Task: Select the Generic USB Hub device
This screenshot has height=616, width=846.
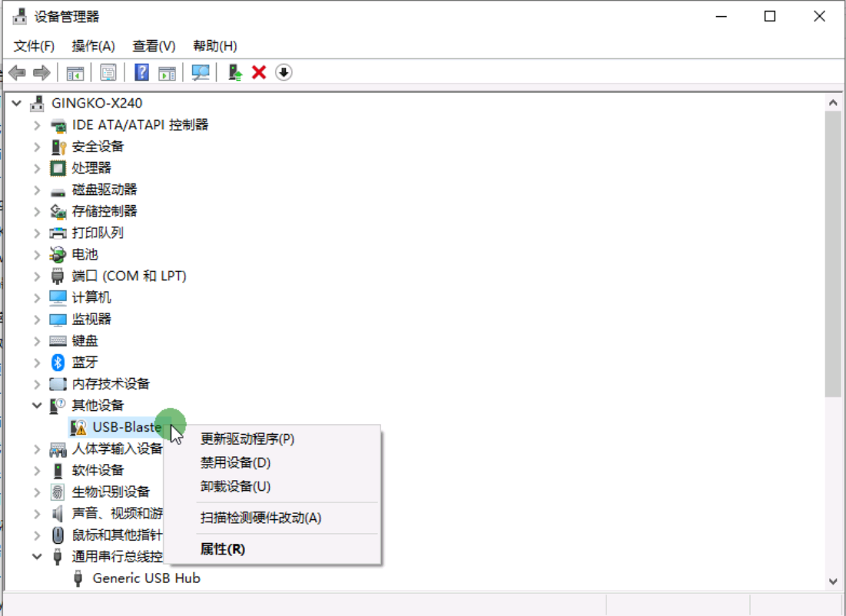Action: (x=146, y=578)
